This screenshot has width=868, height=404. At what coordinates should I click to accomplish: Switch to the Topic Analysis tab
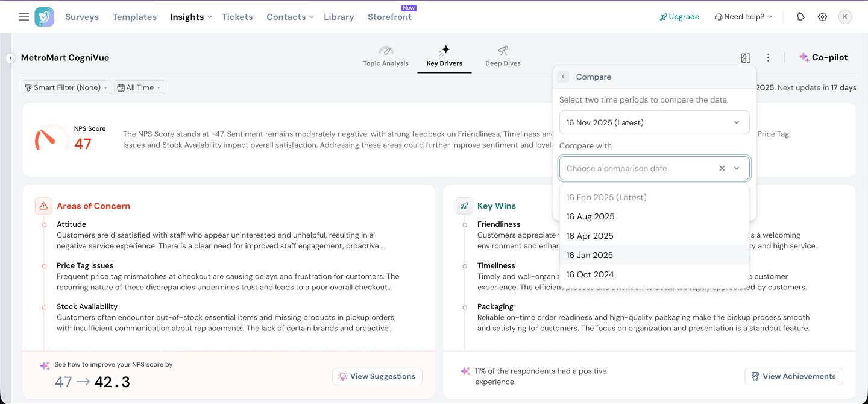[386, 56]
